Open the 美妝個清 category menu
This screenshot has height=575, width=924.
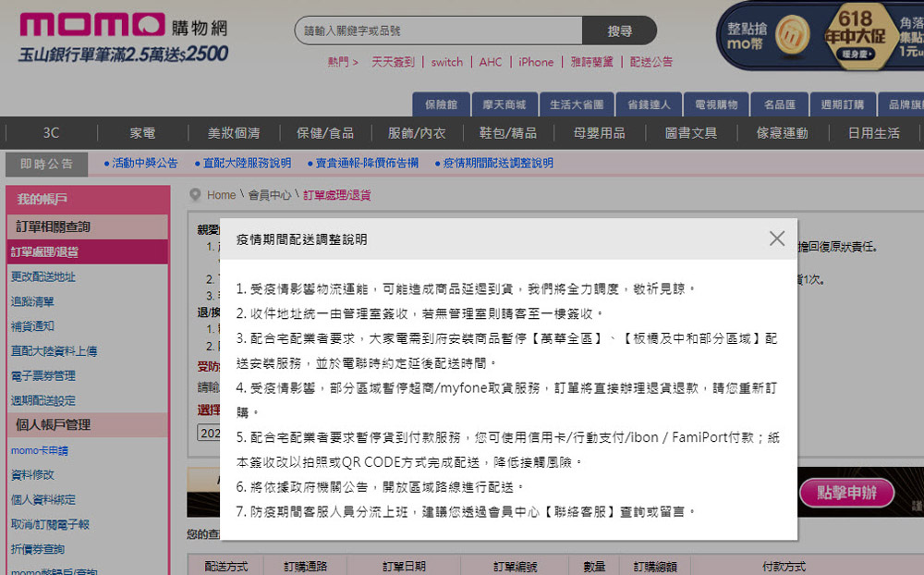coord(234,133)
